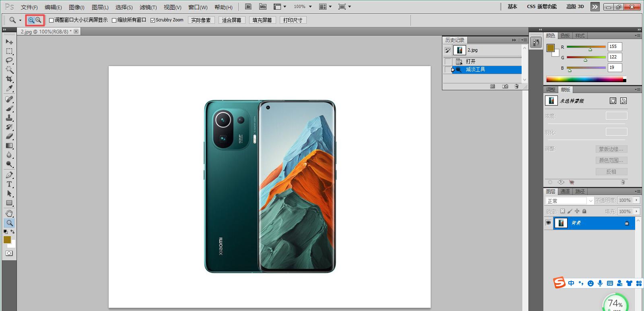Uncheck the Scrubby Zoom checkbox
The image size is (644, 311).
click(x=153, y=20)
